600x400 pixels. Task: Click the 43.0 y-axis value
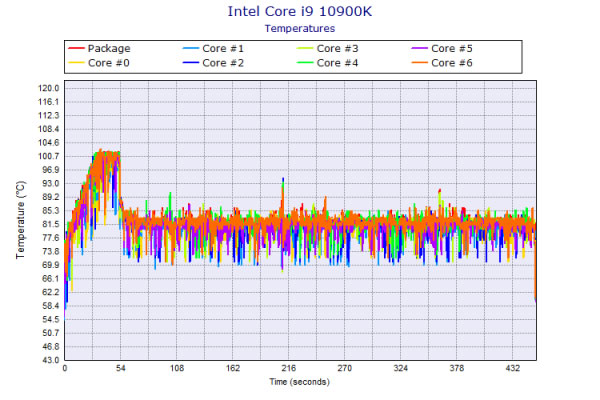51,360
